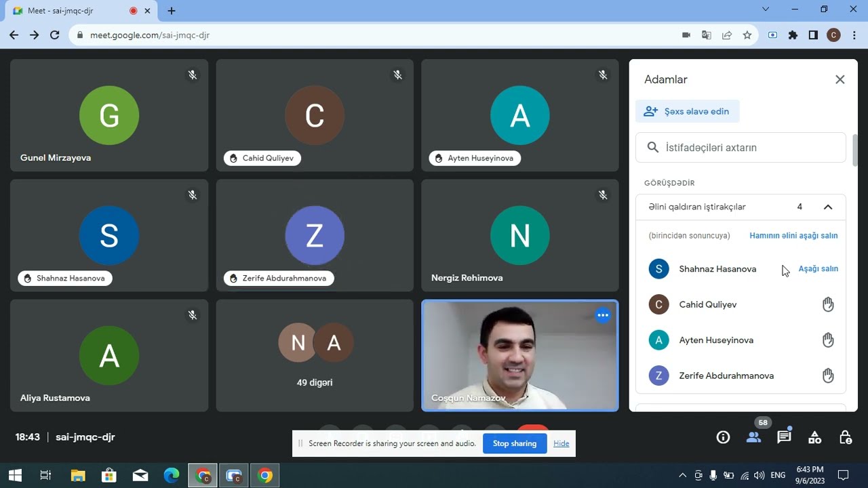
Task: Open Microsoft Edge from taskbar
Action: pos(172,475)
